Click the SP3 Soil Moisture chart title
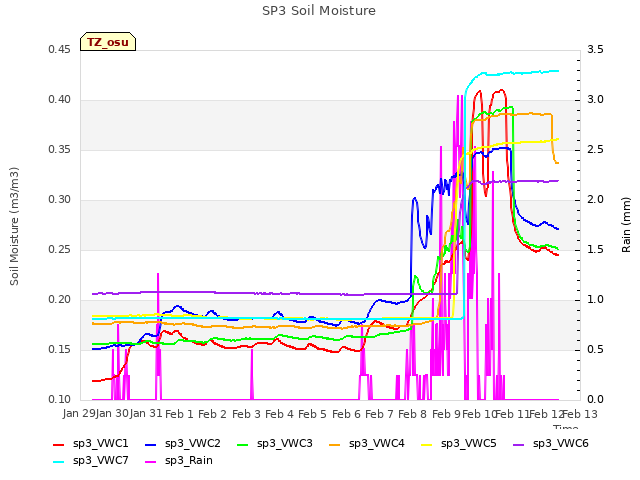Viewport: 640px width, 480px height. pyautogui.click(x=319, y=11)
